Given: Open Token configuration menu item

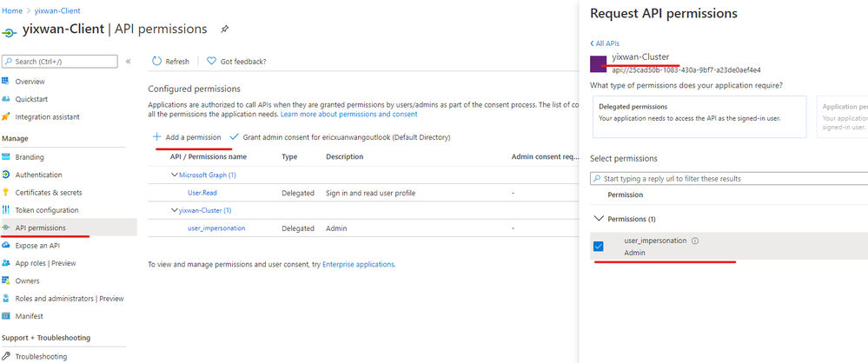Looking at the screenshot, I should click(x=47, y=210).
